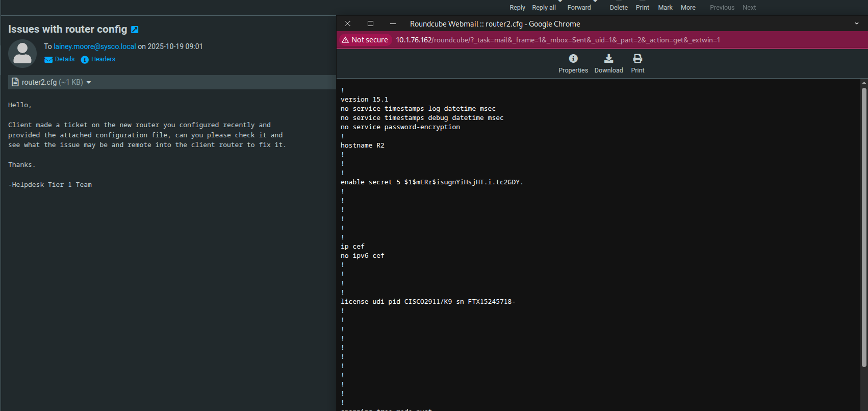Open the Mark message menu
868x411 pixels.
[x=665, y=7]
